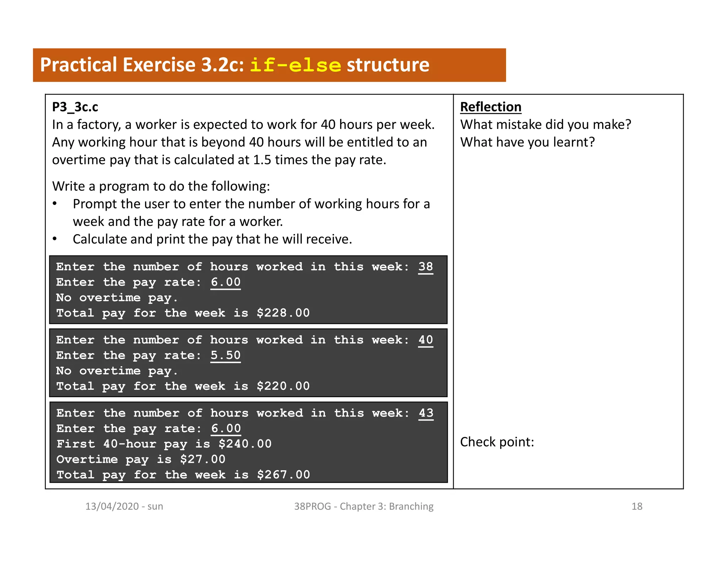Click the underlined Reflection heading

[x=491, y=107]
